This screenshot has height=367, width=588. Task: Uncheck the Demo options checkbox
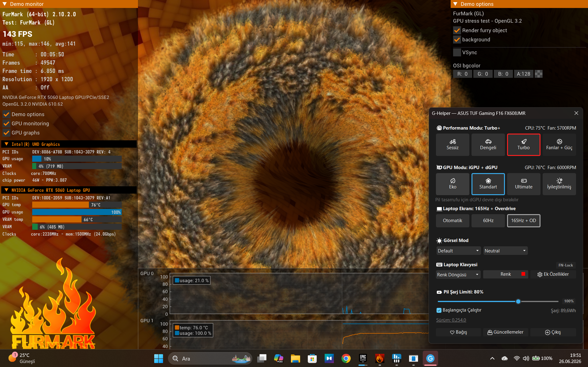coord(6,114)
